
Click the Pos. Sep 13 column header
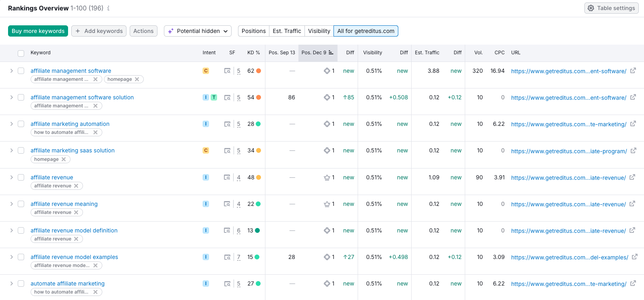pos(282,53)
